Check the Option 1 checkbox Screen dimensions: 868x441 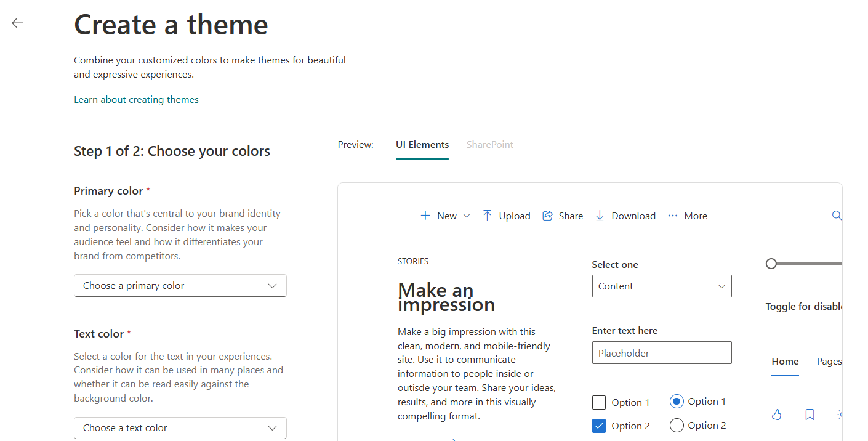[x=598, y=402]
